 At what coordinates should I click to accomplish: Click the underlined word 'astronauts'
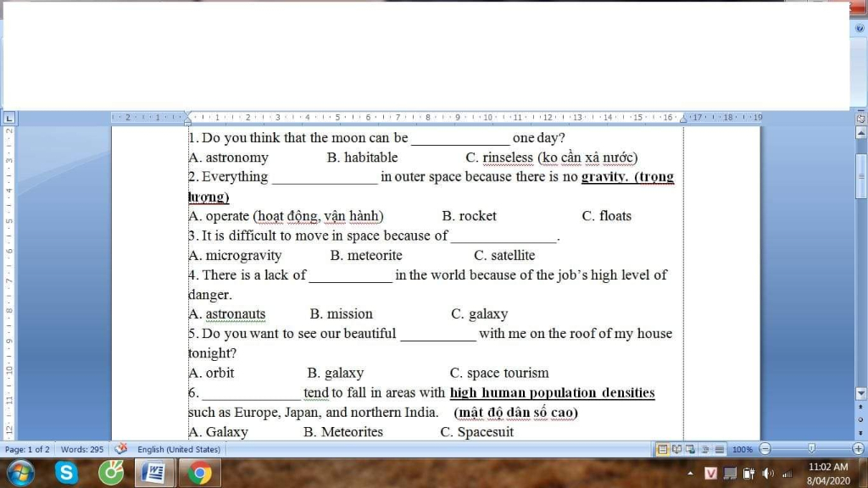(x=236, y=313)
